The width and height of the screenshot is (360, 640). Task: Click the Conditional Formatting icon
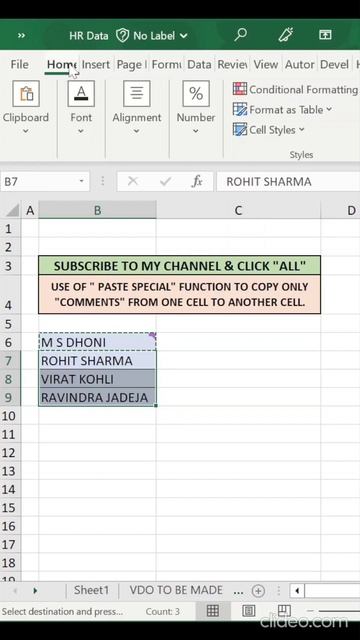click(x=240, y=89)
